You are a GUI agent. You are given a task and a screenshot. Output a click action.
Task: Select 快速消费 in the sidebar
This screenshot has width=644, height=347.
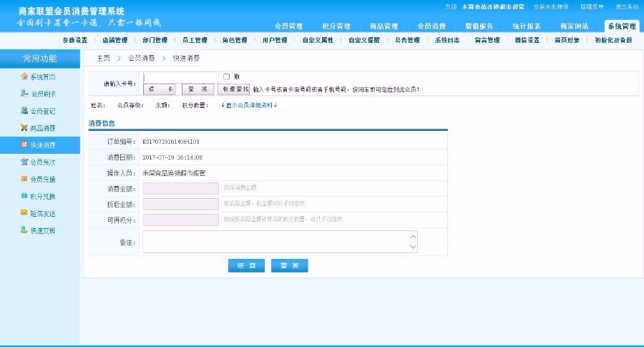(40, 145)
